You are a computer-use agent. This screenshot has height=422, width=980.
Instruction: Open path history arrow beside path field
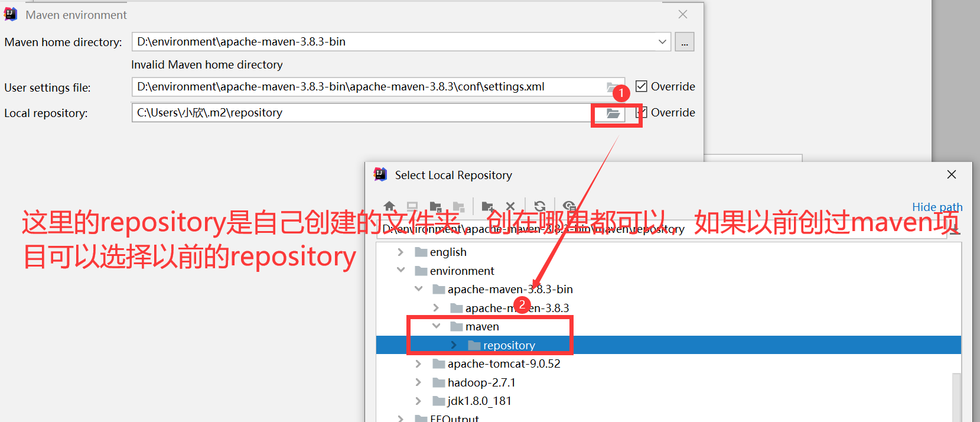pyautogui.click(x=955, y=229)
